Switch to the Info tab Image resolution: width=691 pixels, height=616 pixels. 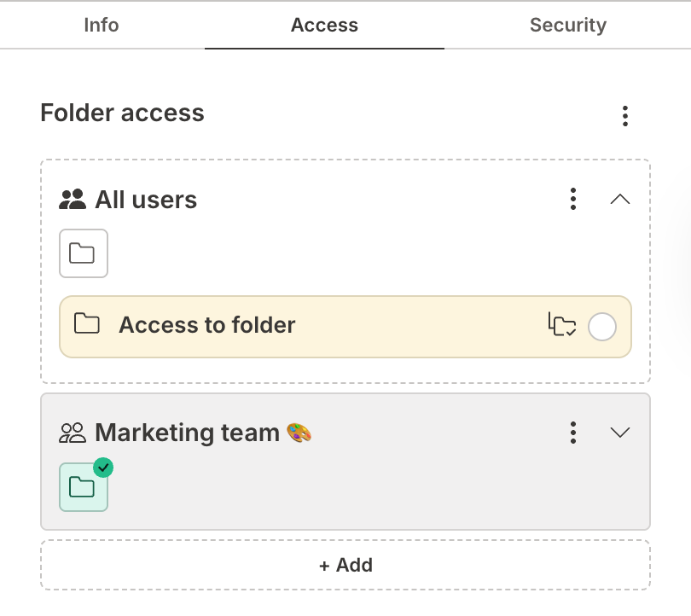[x=101, y=25]
